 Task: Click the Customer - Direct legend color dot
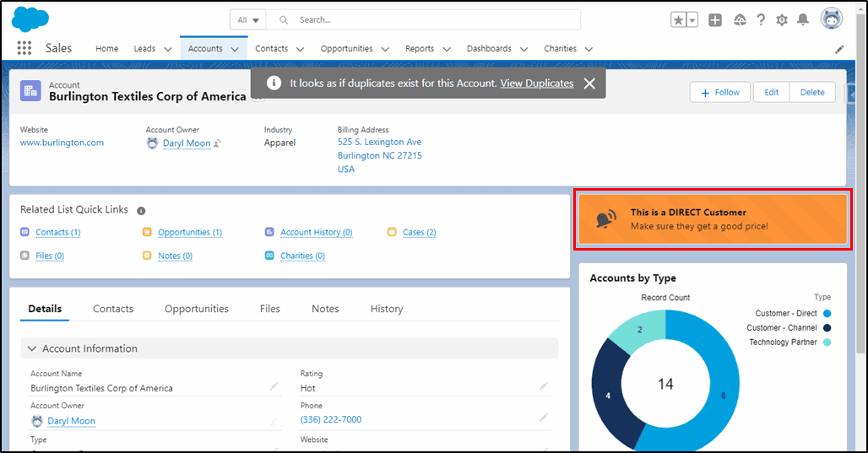coord(827,313)
